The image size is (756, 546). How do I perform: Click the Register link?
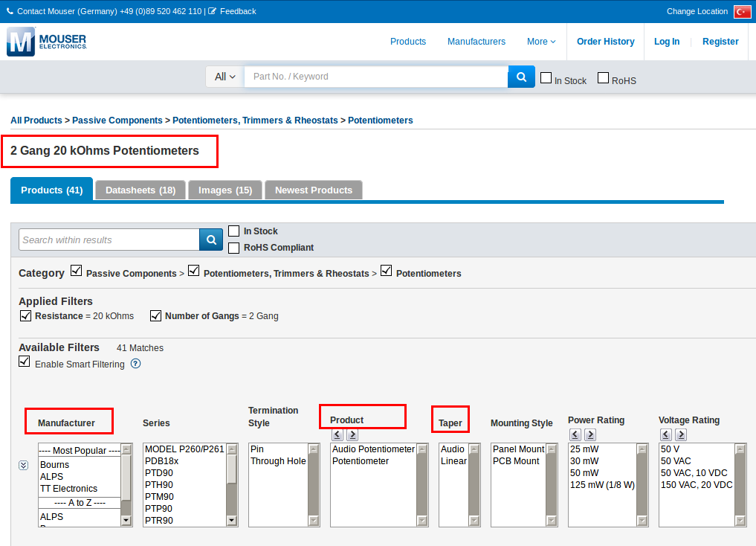pyautogui.click(x=720, y=42)
